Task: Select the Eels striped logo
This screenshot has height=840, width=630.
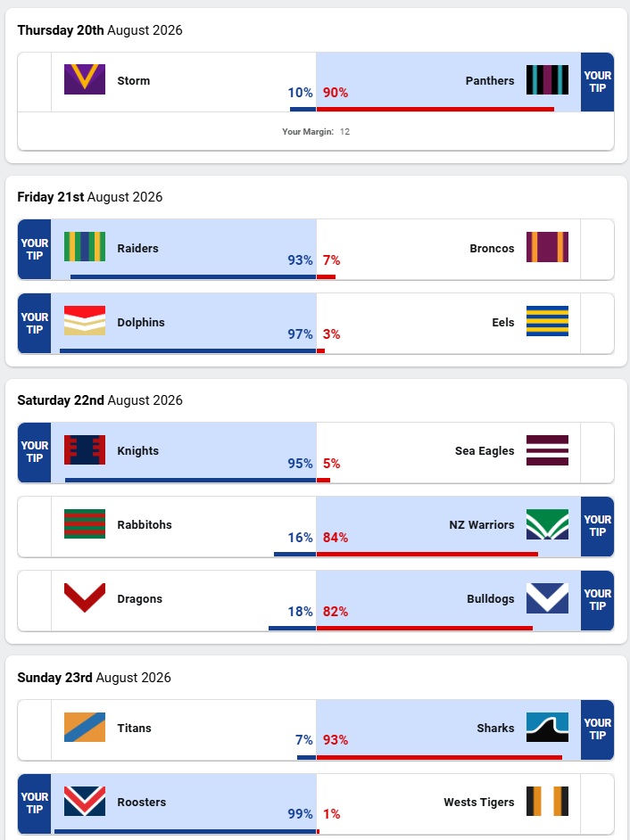Action: 547,321
